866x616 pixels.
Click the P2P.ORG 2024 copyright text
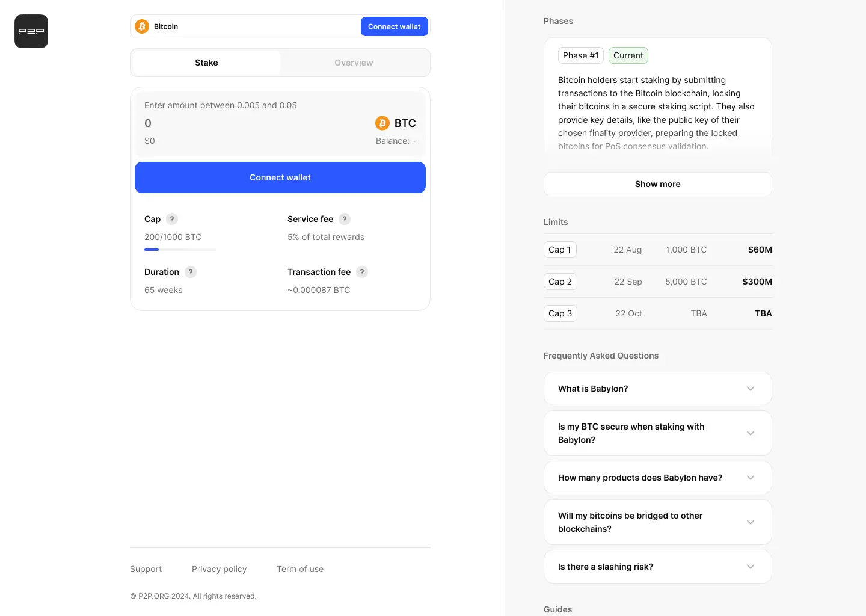pos(193,596)
